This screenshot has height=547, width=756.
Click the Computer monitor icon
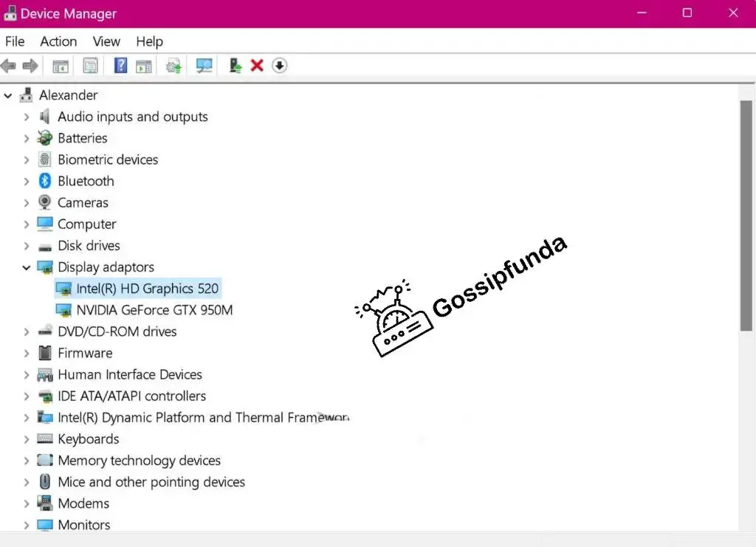pos(45,224)
